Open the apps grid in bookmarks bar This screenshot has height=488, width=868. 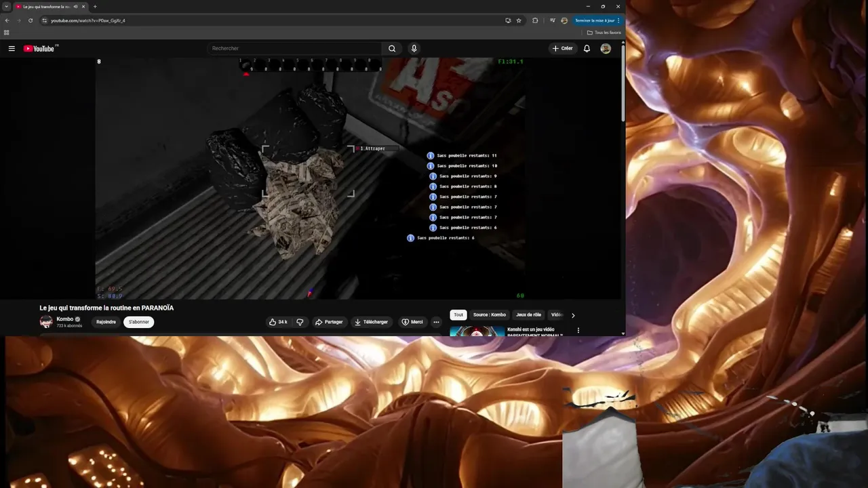click(x=7, y=33)
